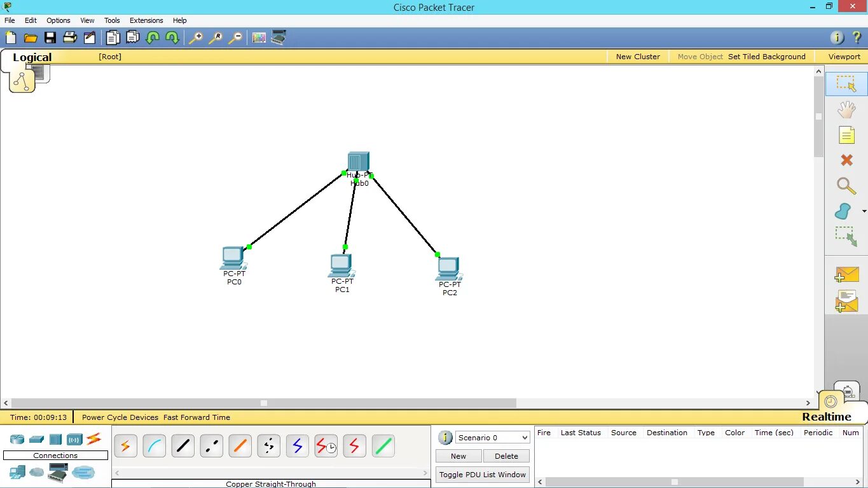The image size is (868, 488).
Task: Select the red X Delete tool
Action: coord(846,160)
